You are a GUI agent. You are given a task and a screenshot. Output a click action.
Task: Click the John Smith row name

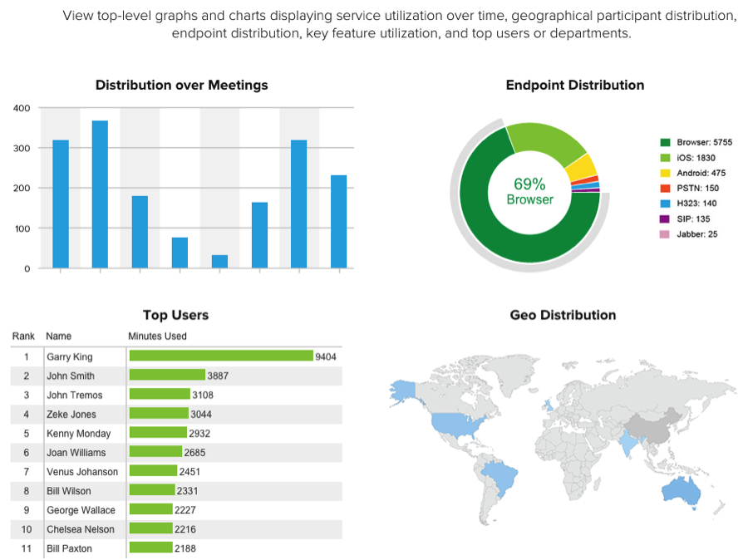tap(71, 376)
